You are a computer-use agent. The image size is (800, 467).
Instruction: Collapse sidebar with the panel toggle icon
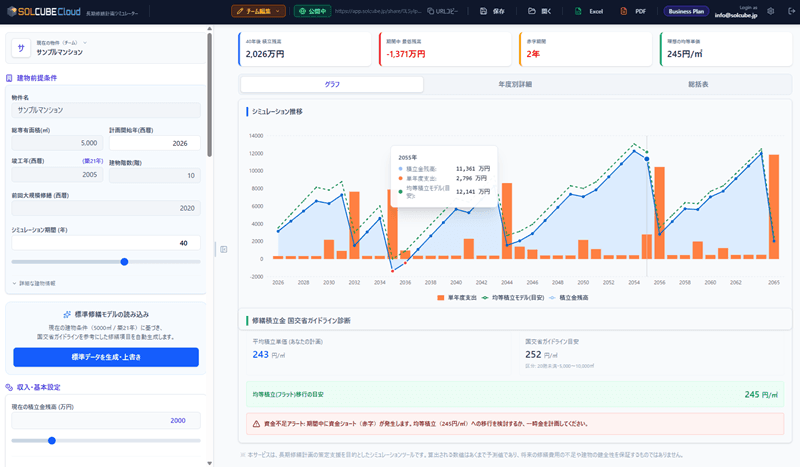click(x=224, y=249)
